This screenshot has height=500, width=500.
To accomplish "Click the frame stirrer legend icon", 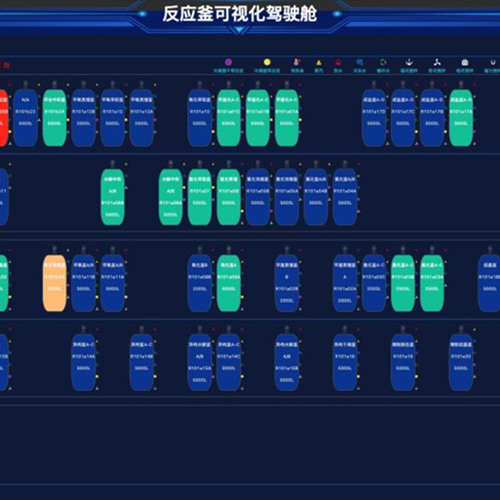I will pos(465,62).
